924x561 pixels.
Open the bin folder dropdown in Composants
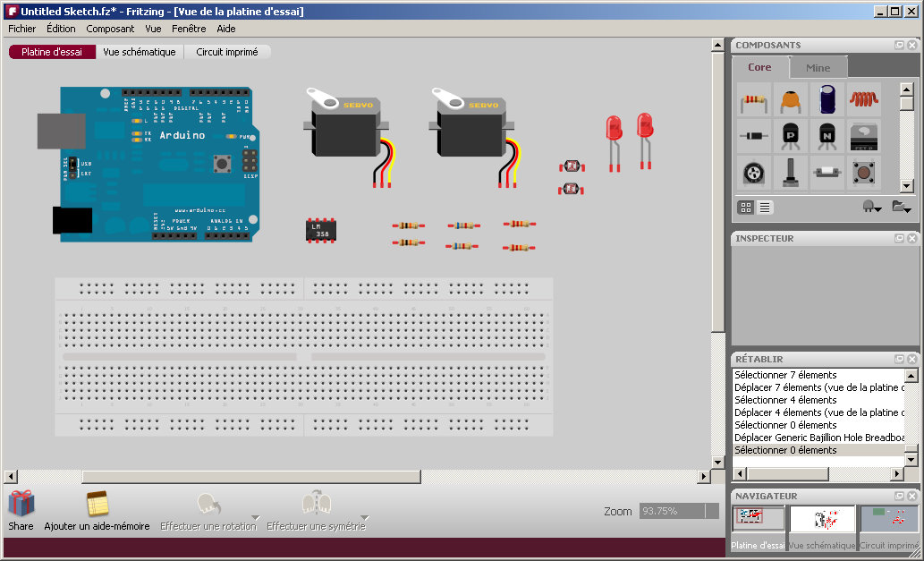(902, 207)
